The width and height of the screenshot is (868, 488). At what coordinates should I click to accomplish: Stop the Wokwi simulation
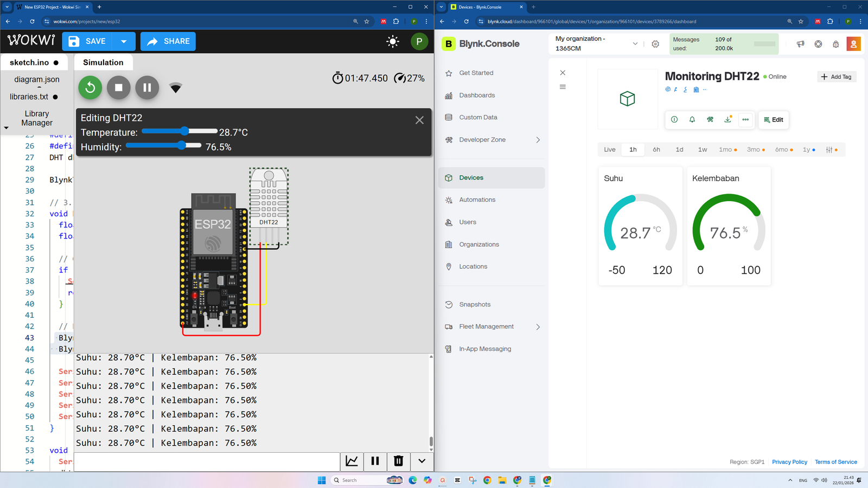pyautogui.click(x=119, y=87)
